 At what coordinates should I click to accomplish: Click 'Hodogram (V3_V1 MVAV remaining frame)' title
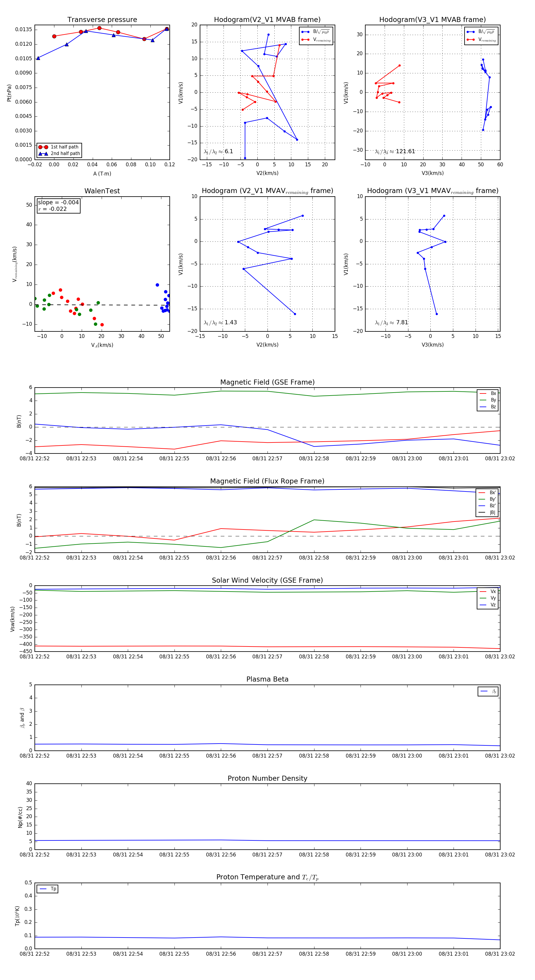tap(432, 191)
